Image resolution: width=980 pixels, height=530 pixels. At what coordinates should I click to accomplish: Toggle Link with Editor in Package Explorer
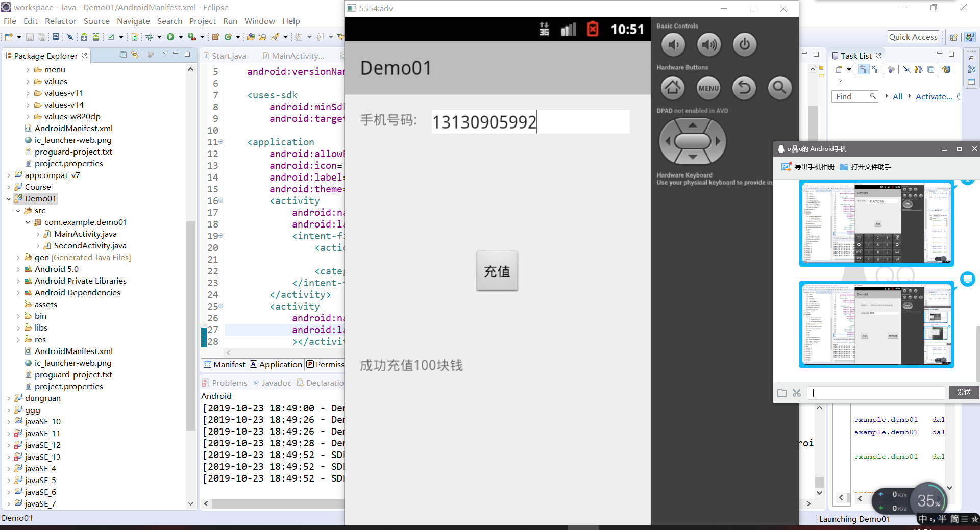(135, 55)
